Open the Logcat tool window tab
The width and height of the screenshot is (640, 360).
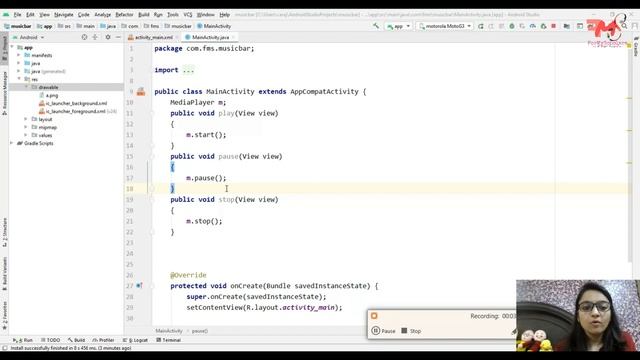tap(136, 340)
